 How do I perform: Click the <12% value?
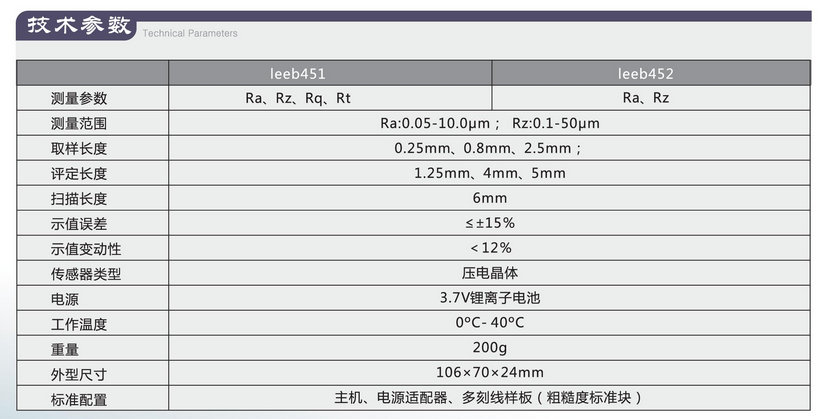pos(491,248)
